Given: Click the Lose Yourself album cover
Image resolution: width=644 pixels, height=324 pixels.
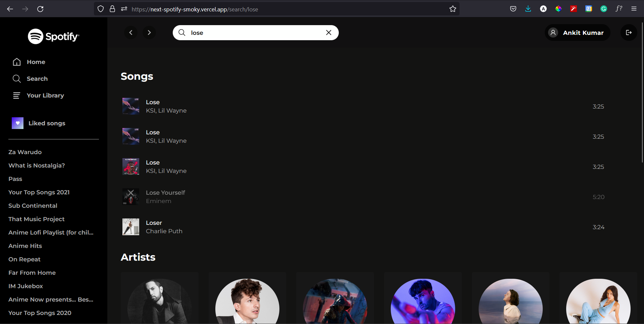Looking at the screenshot, I should coord(131,197).
